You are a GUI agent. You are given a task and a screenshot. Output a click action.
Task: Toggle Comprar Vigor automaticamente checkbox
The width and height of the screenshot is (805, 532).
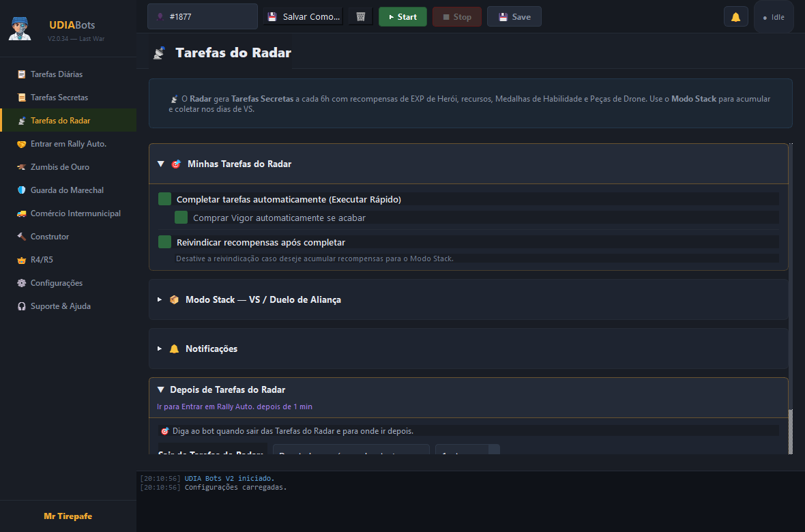[x=181, y=217]
